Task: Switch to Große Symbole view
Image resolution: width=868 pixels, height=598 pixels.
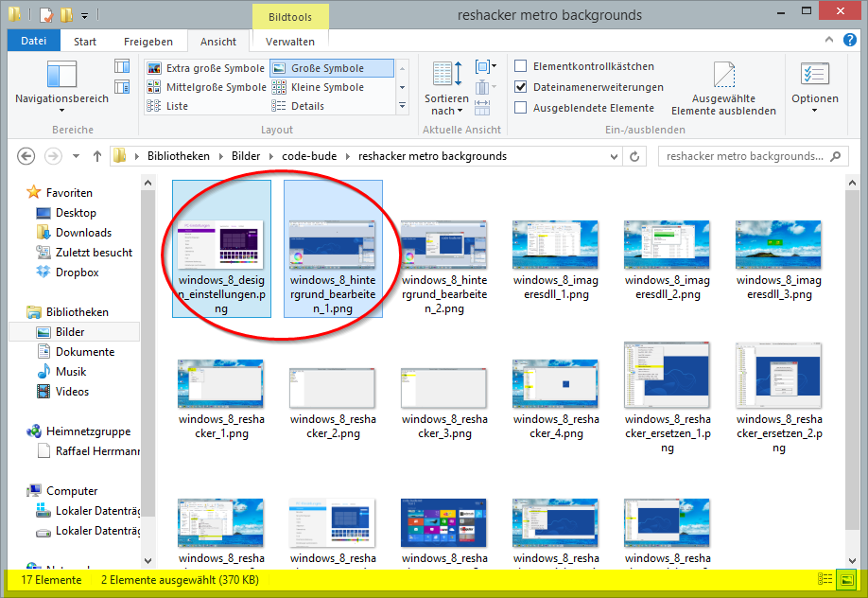Action: 332,68
